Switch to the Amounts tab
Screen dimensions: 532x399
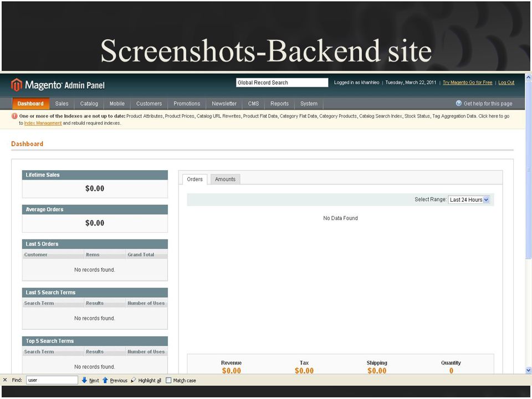[x=226, y=179]
